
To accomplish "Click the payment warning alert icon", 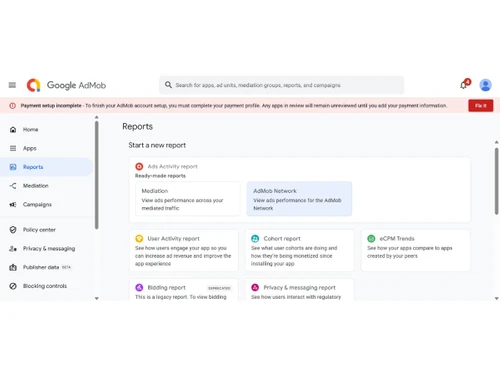I will pos(12,106).
